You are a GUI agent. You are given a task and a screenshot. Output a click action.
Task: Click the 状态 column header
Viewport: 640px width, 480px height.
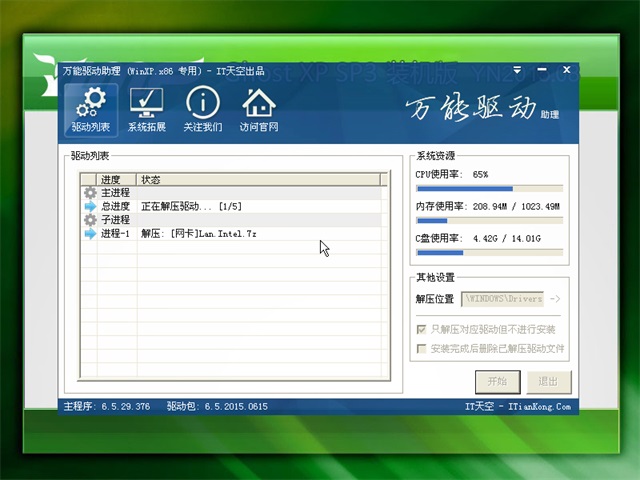[150, 180]
